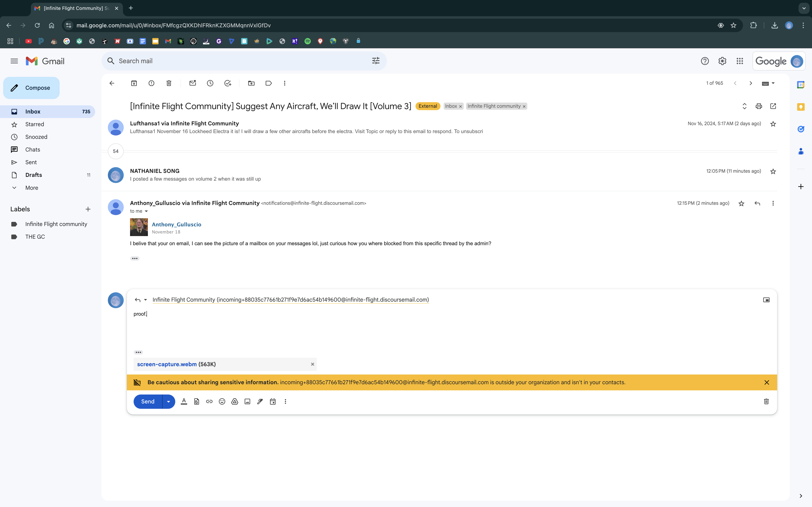Star the NATHANIEL SONG message

pos(773,171)
